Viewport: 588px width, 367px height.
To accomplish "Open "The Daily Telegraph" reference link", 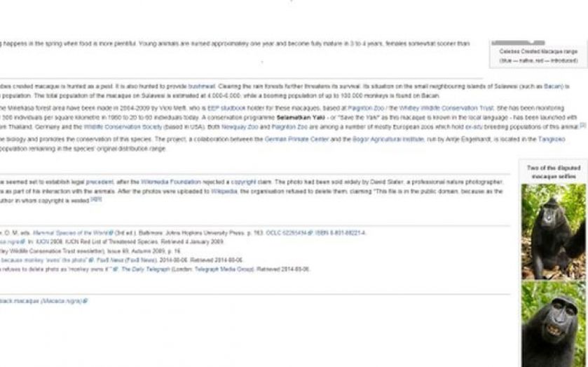I will tap(142, 269).
